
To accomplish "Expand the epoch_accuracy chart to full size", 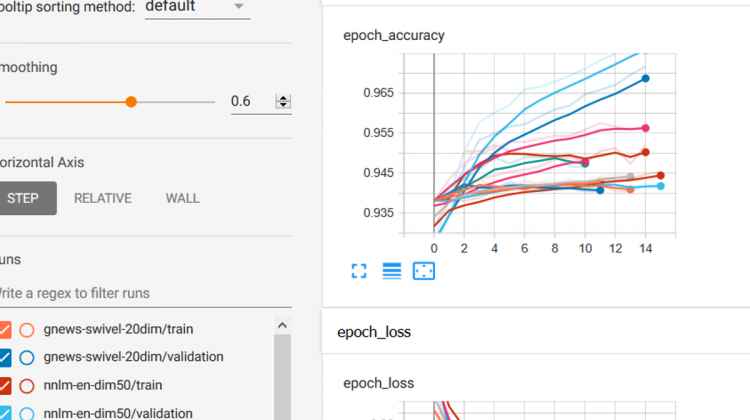I will tap(359, 271).
